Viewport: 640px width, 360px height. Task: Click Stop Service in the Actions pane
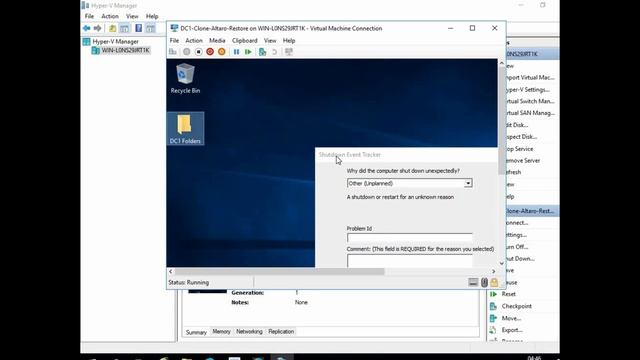(519, 149)
